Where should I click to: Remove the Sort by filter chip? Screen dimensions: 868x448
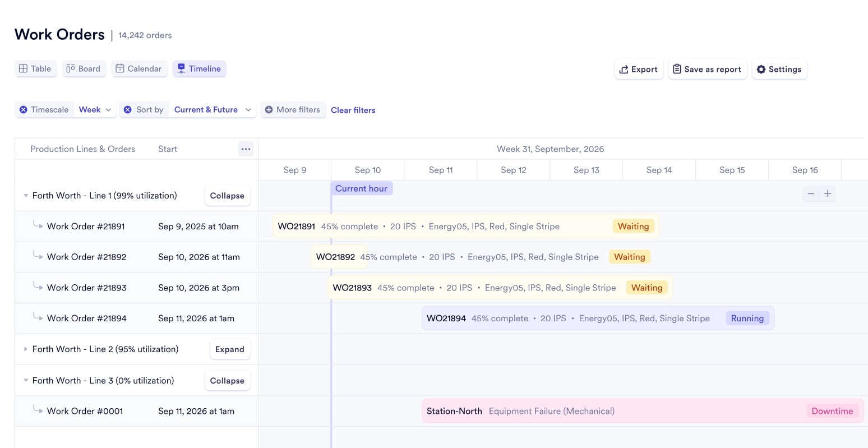pos(128,109)
